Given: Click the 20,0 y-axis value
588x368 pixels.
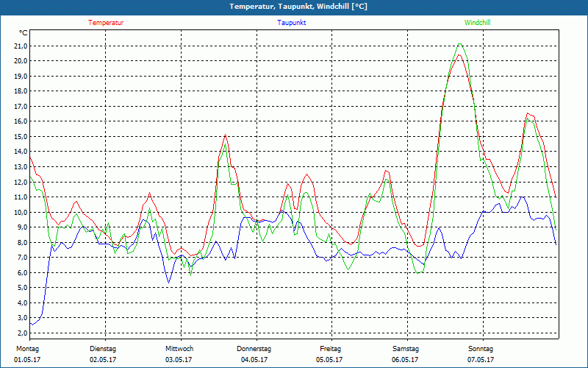Looking at the screenshot, I should [x=21, y=61].
